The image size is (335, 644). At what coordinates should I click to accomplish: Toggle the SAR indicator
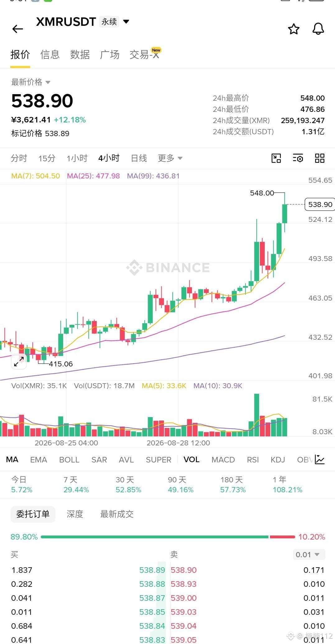99,460
